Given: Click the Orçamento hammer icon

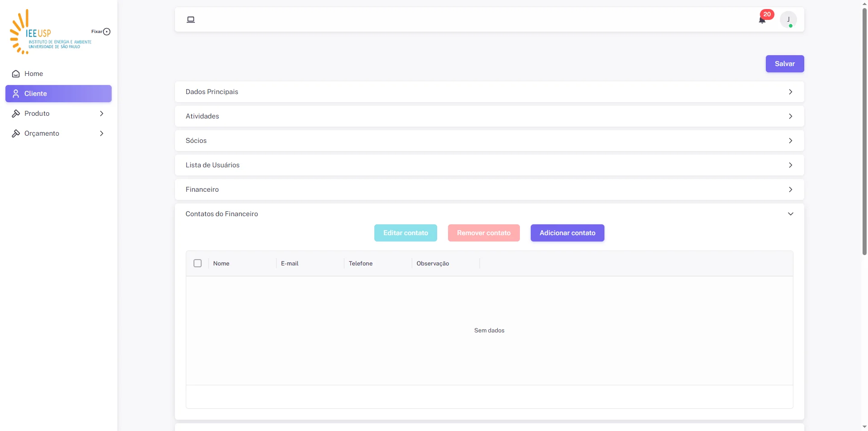Looking at the screenshot, I should click(x=16, y=133).
